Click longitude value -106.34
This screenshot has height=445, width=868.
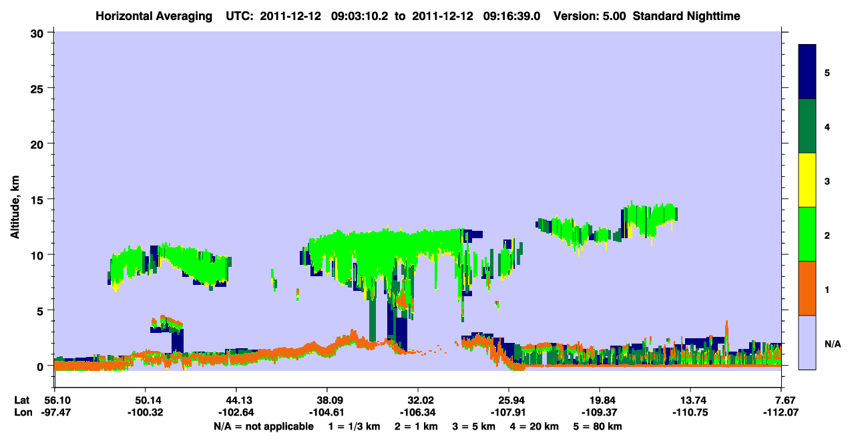[x=418, y=412]
